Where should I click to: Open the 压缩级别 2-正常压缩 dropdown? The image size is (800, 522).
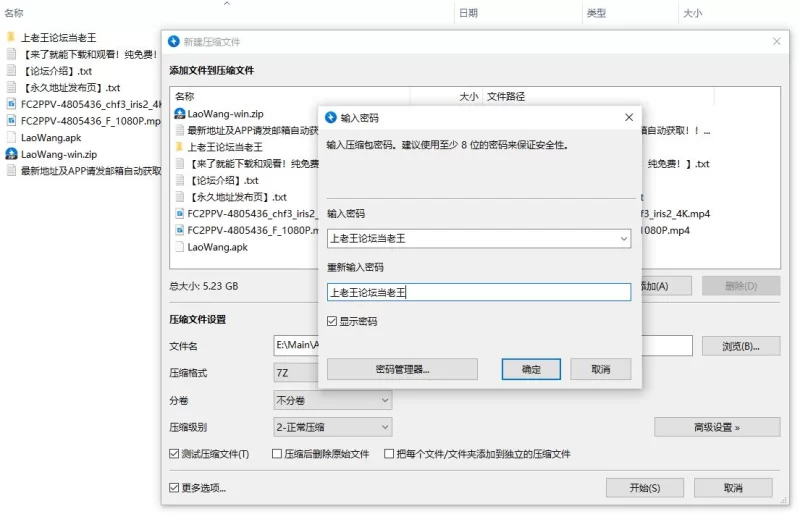click(x=333, y=427)
